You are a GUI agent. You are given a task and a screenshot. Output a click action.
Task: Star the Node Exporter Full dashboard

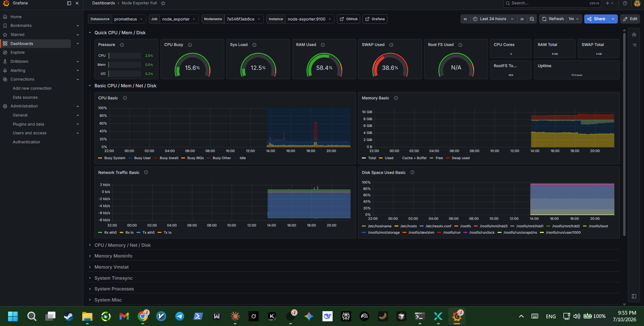pos(163,3)
